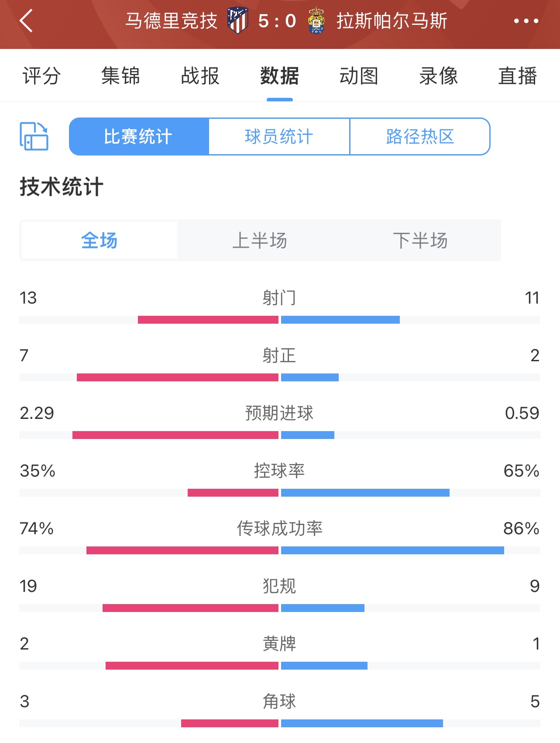Open the 动图 GIF tab

[x=359, y=76]
